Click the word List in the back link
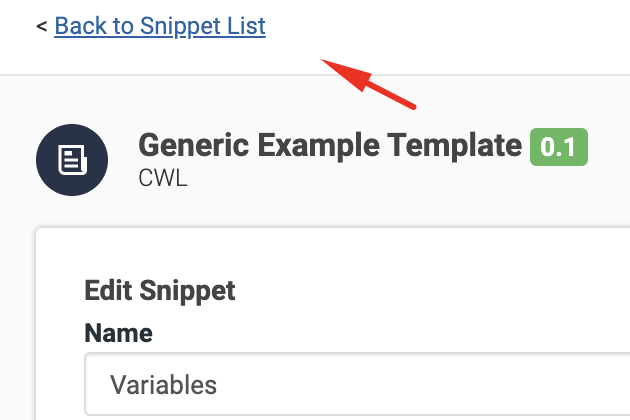Image resolution: width=630 pixels, height=420 pixels. [246, 27]
